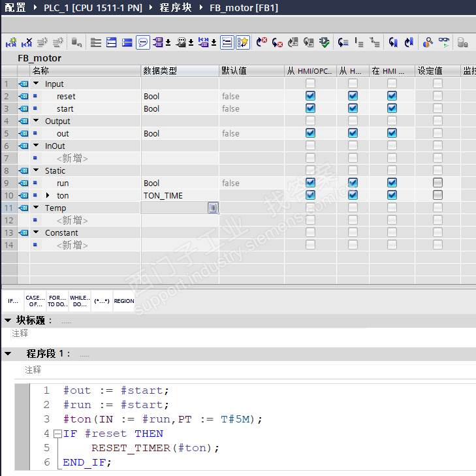The height and width of the screenshot is (476, 476).
Task: Click the insert row icon with yellow star
Action: coord(11,42)
